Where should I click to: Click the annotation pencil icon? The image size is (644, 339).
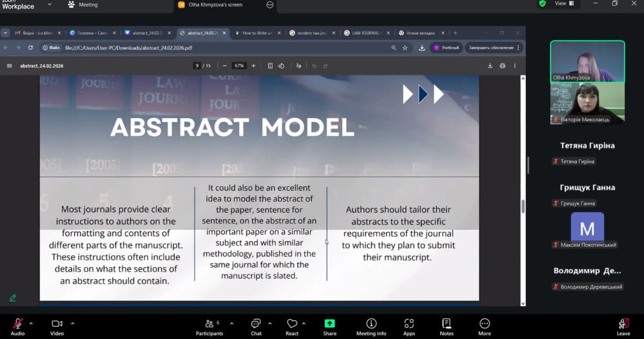point(12,298)
